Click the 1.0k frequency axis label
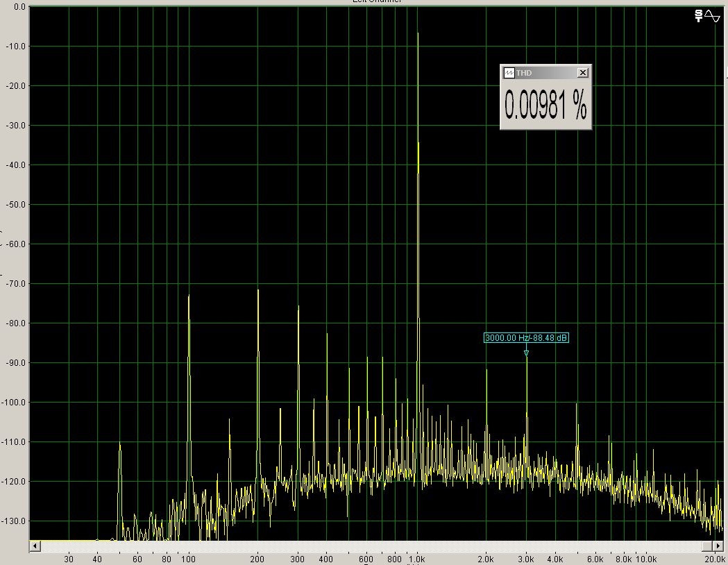Image resolution: width=728 pixels, height=565 pixels. [416, 559]
